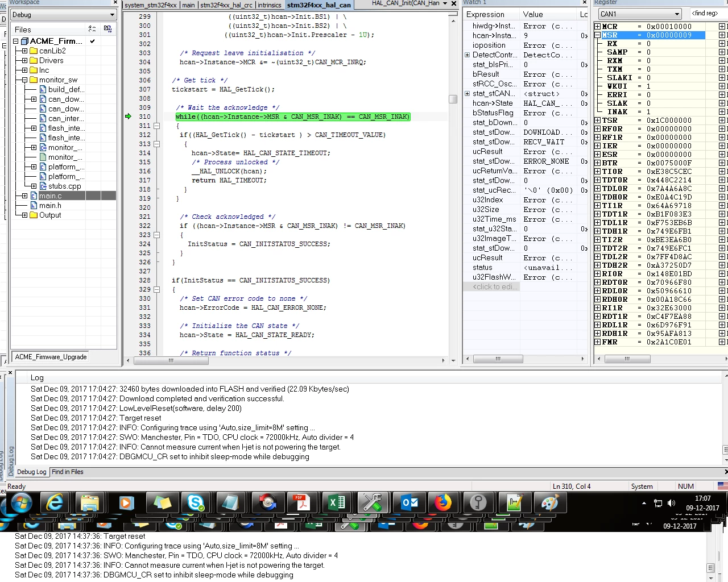Expand the canLib2 folder
The image size is (728, 582).
click(x=24, y=51)
